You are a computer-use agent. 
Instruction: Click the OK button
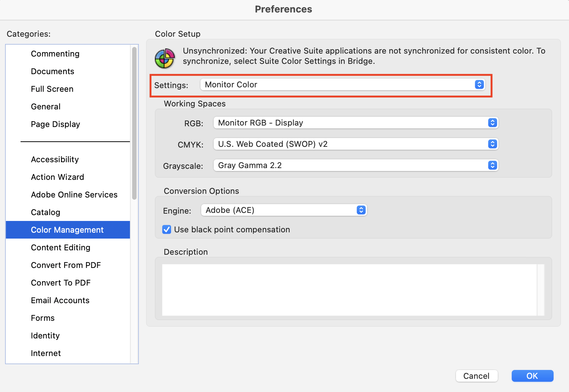pyautogui.click(x=532, y=376)
